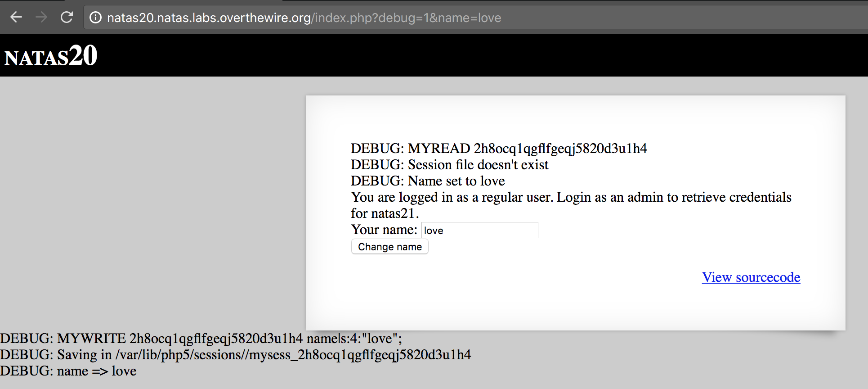
Task: Click the natas20 domain in address bar
Action: point(209,18)
